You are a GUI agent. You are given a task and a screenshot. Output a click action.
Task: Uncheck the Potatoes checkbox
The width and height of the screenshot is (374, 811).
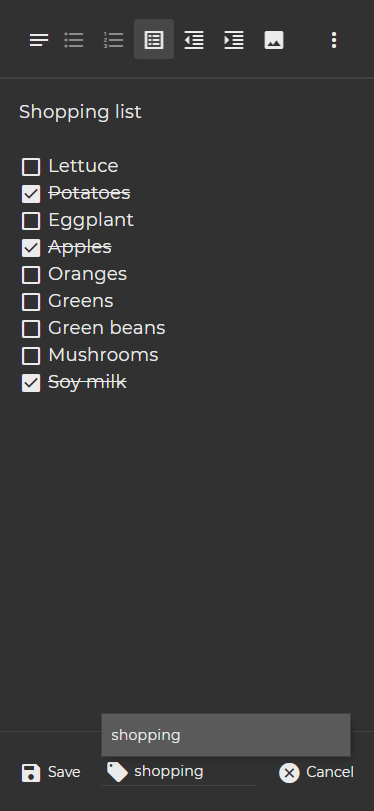pyautogui.click(x=31, y=193)
